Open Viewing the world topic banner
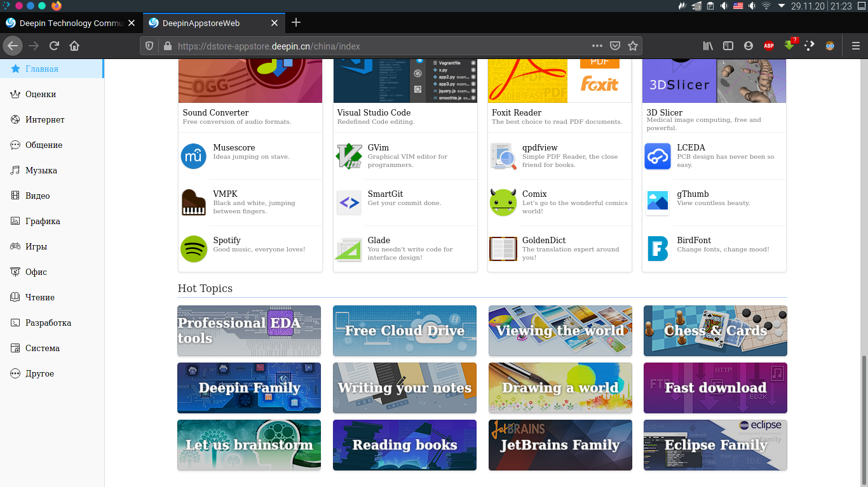Screen dimensions: 868x487 tap(560, 331)
